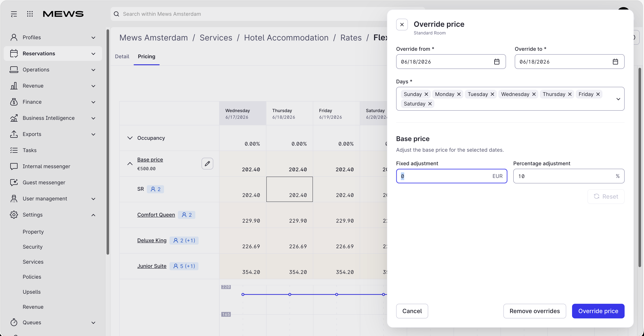The height and width of the screenshot is (336, 644).
Task: Click the Guest messenger sparkle chat icon
Action: click(x=14, y=182)
